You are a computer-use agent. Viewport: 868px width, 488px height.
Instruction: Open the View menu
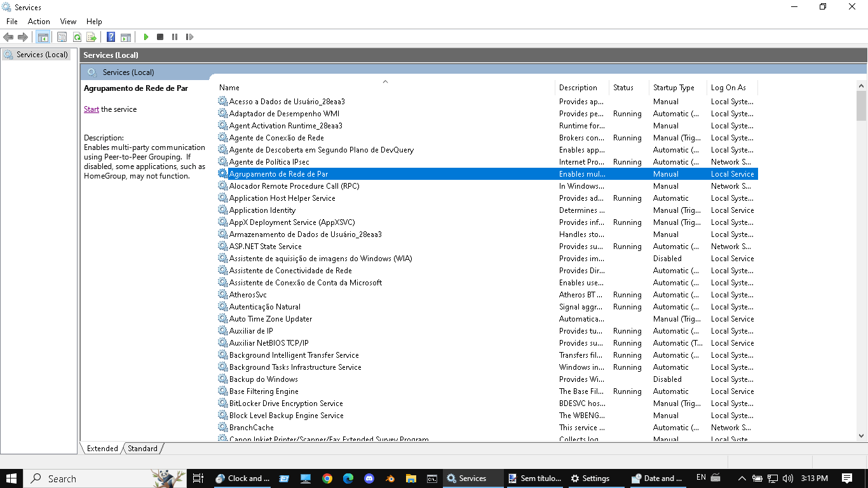click(69, 22)
